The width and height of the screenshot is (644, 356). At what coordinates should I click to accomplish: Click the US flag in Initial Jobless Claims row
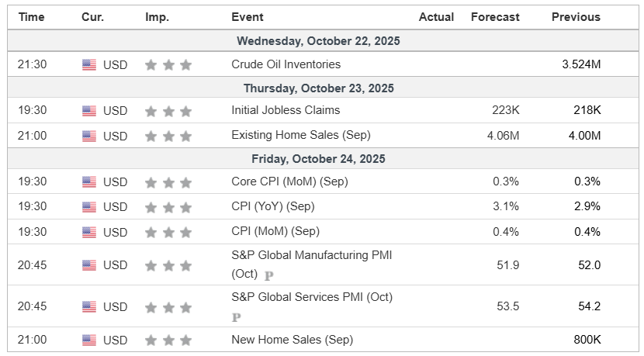[89, 111]
